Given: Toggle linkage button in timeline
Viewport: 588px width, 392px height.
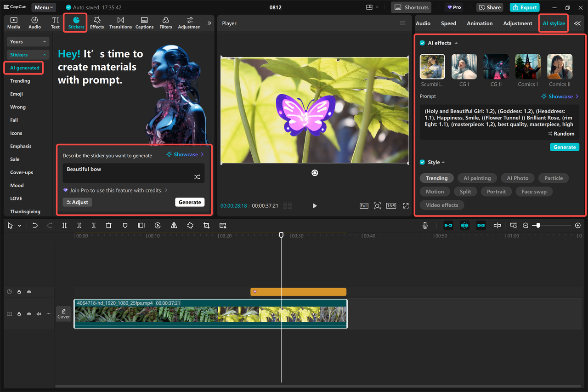Looking at the screenshot, I should point(481,226).
